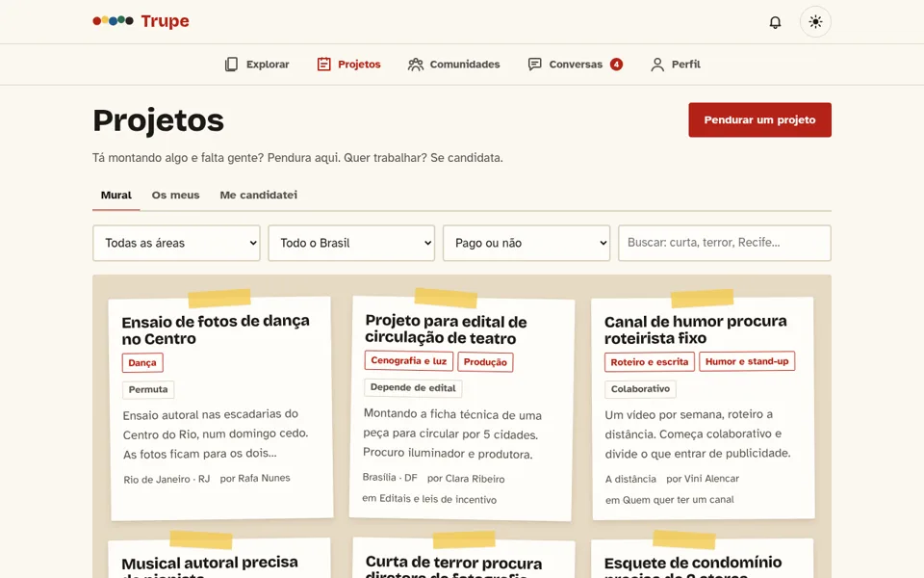Click the Perfil person icon
Screen dimensions: 924x578
point(657,65)
